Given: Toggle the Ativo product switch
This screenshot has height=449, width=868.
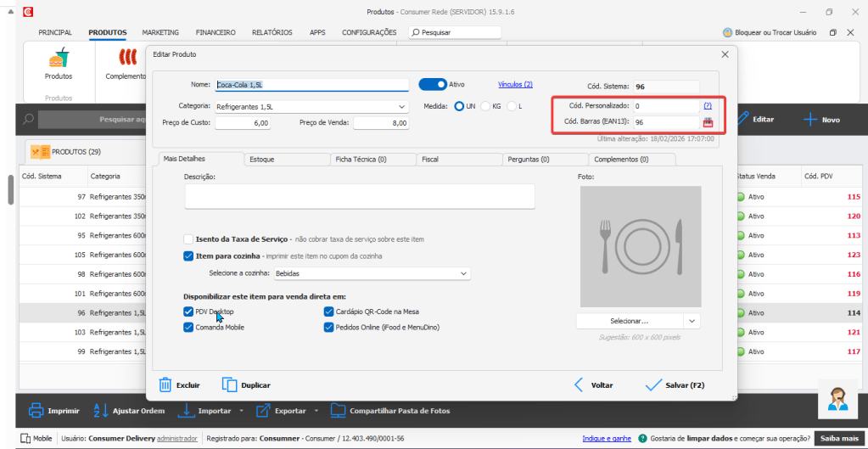Looking at the screenshot, I should [x=433, y=84].
